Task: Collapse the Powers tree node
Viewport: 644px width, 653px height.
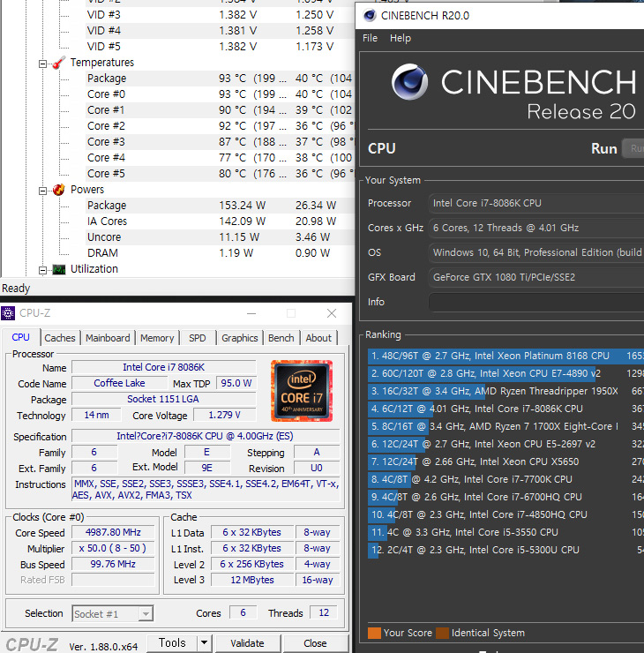Action: click(42, 191)
